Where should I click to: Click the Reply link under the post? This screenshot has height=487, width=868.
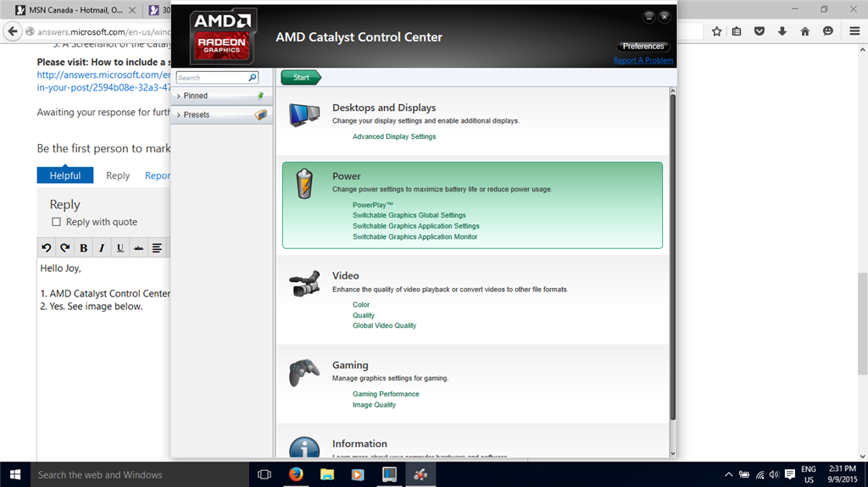pyautogui.click(x=117, y=175)
